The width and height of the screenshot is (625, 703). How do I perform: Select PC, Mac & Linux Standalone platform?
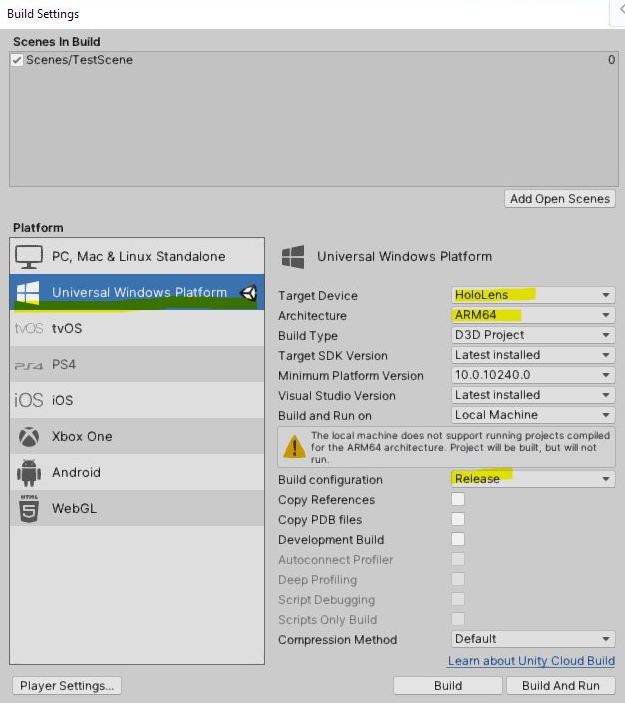(x=137, y=256)
